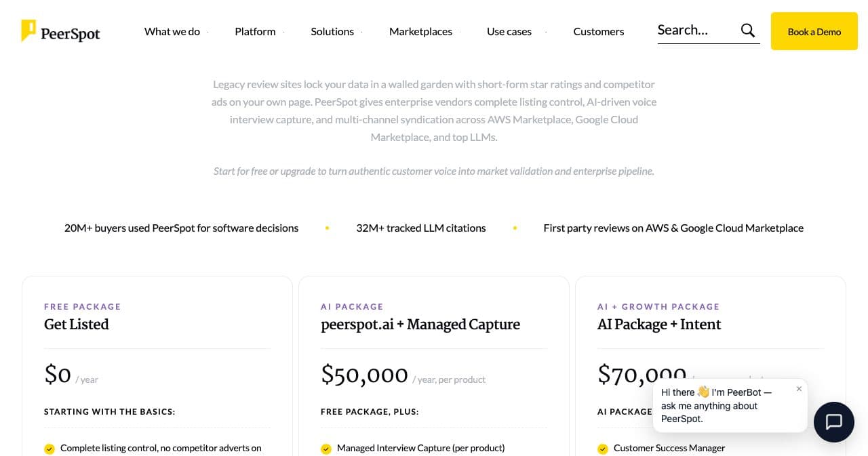Select the peerspot.ai + Managed Capture title
Viewport: 868px width, 456px height.
(x=420, y=325)
